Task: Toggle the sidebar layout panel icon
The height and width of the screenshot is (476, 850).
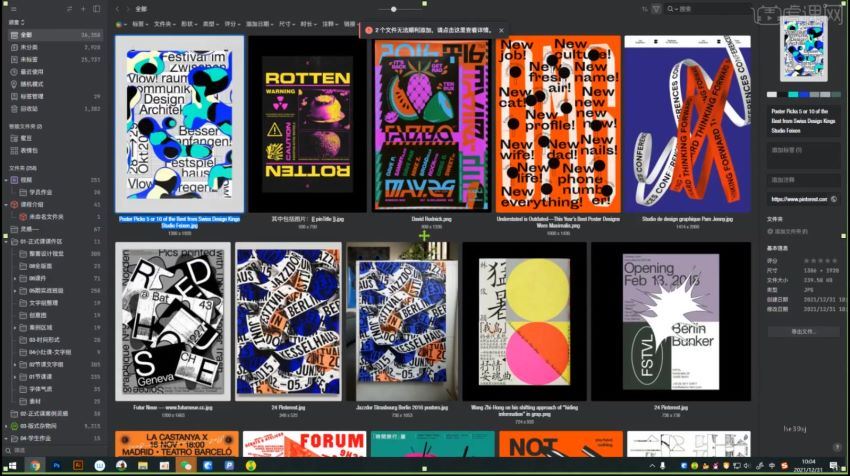Action: tap(96, 9)
